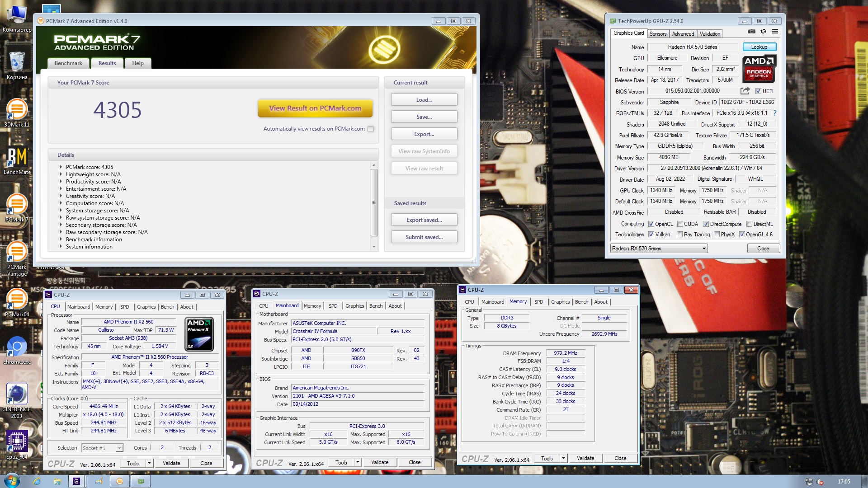Click Load... button in Current result
The image size is (868, 488).
[424, 99]
